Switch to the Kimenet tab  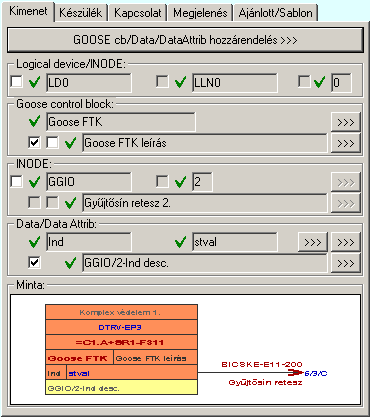pos(28,11)
